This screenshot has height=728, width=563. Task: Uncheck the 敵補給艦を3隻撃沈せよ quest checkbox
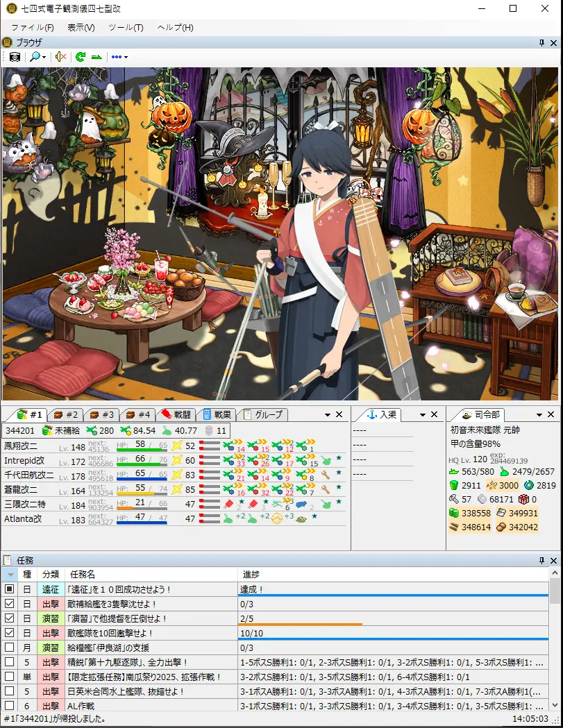pos(10,604)
